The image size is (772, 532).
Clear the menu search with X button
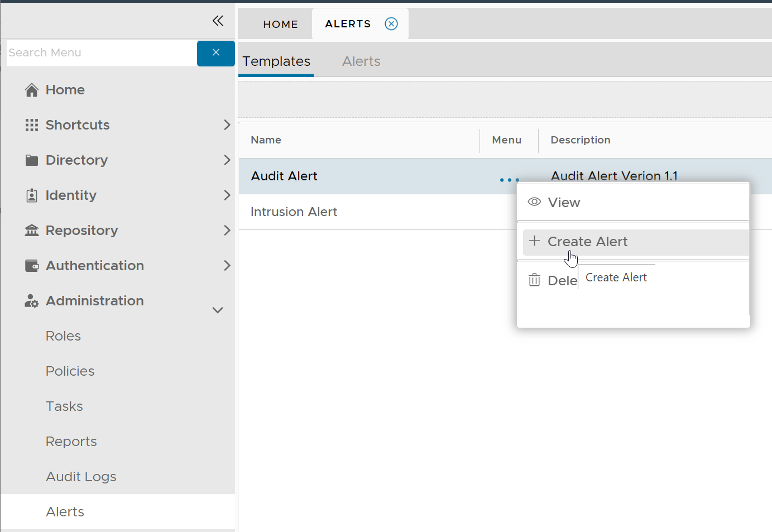[215, 52]
